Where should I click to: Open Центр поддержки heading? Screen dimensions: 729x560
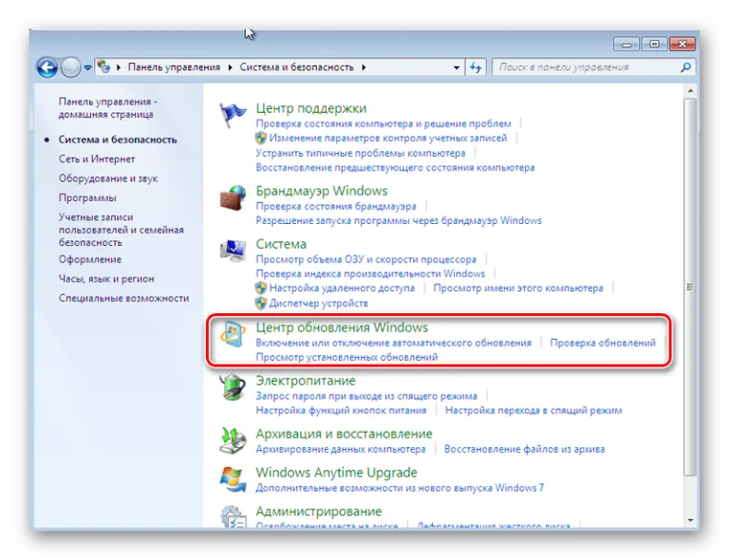coord(311,108)
